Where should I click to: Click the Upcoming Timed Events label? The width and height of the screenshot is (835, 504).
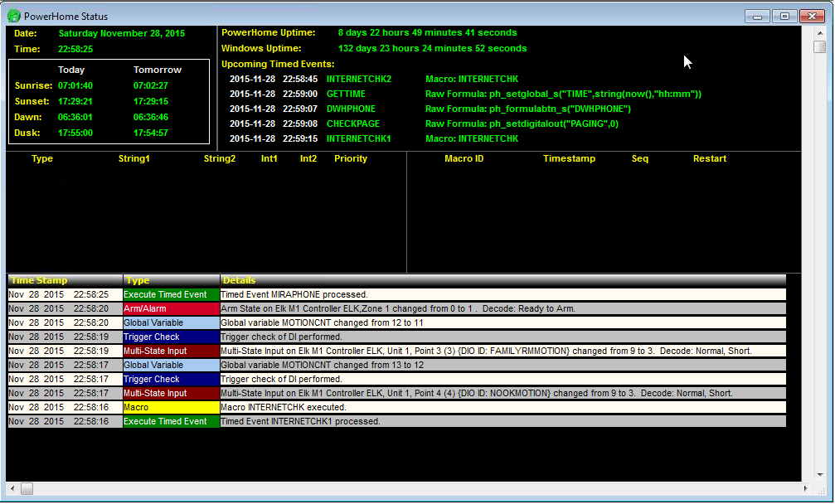[278, 64]
